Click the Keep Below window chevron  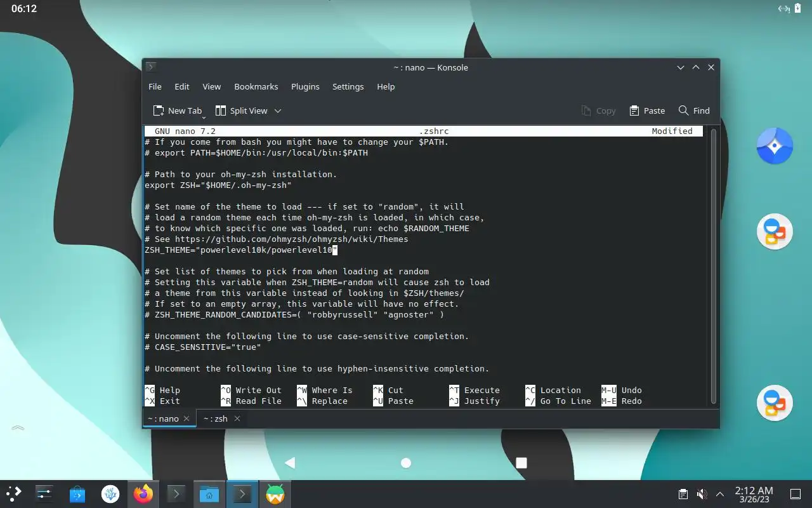pos(681,67)
